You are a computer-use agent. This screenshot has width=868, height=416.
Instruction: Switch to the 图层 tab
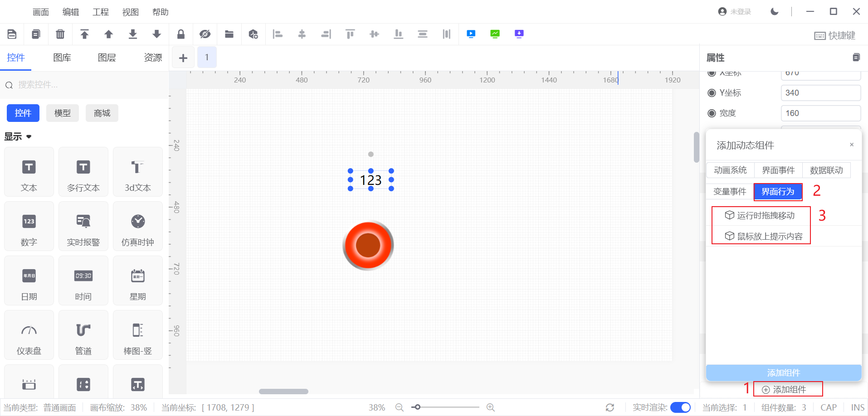coord(107,58)
